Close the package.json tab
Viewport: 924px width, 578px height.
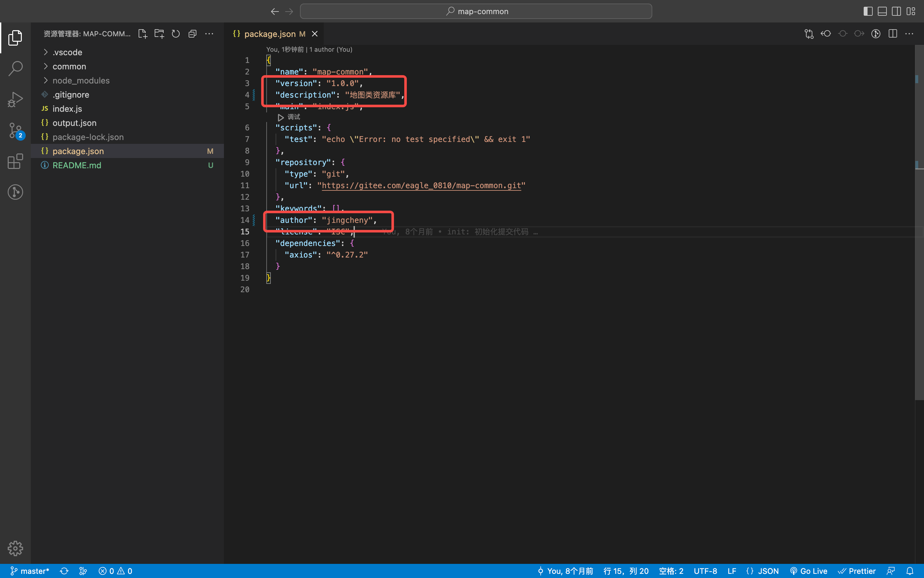[315, 34]
